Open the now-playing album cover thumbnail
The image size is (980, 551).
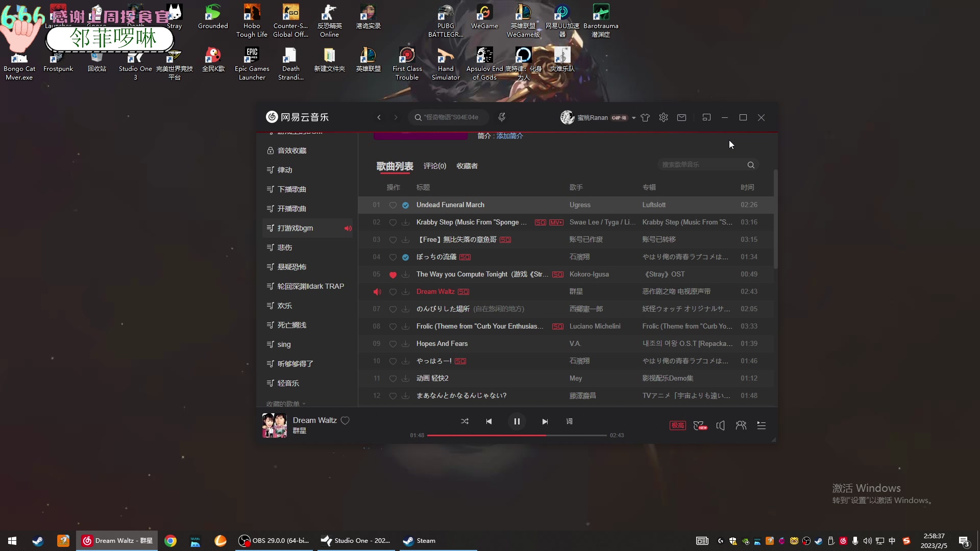tap(275, 425)
